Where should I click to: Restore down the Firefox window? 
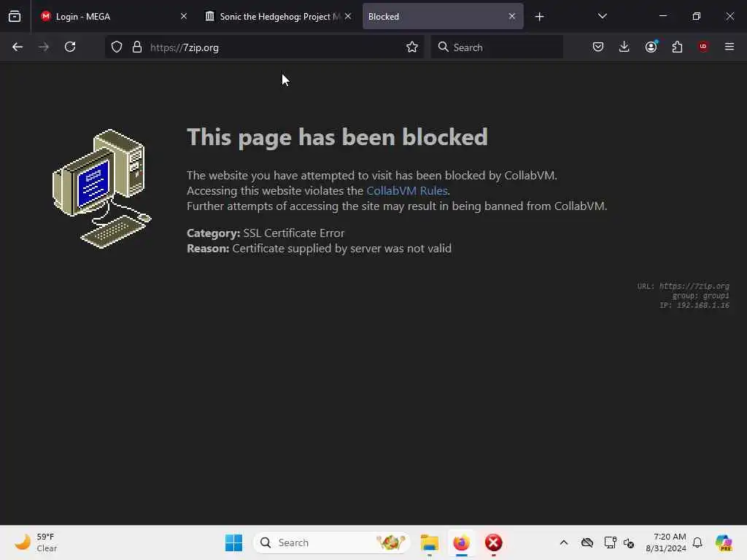pyautogui.click(x=697, y=16)
